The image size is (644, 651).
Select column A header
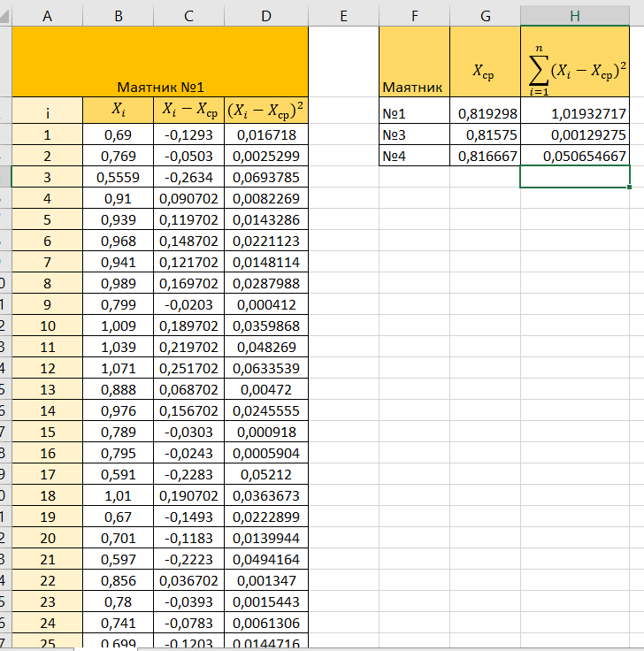coord(48,16)
